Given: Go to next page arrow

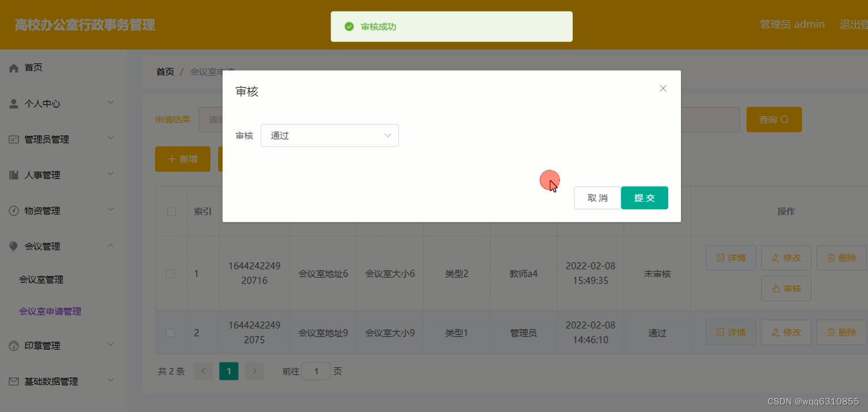Looking at the screenshot, I should 254,371.
